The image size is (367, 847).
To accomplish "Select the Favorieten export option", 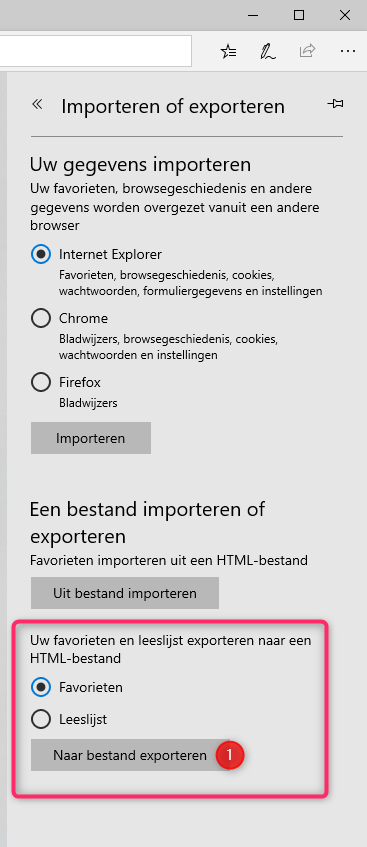I will [41, 688].
